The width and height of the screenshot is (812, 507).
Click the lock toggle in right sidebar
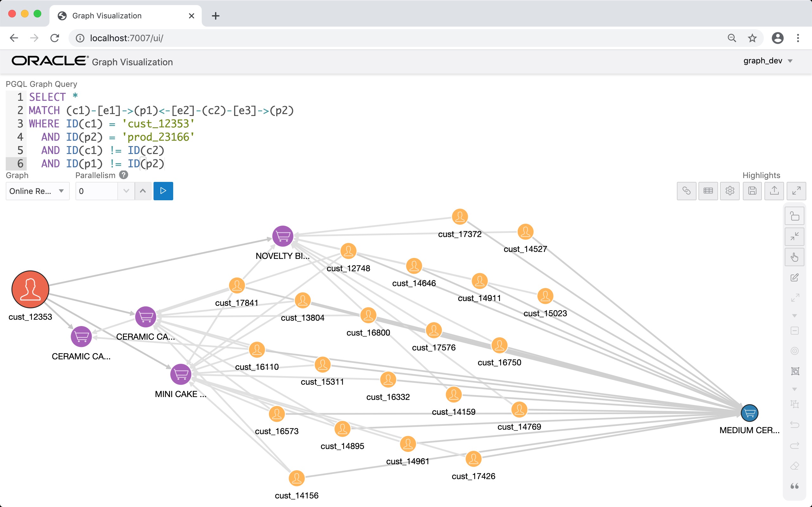795,215
